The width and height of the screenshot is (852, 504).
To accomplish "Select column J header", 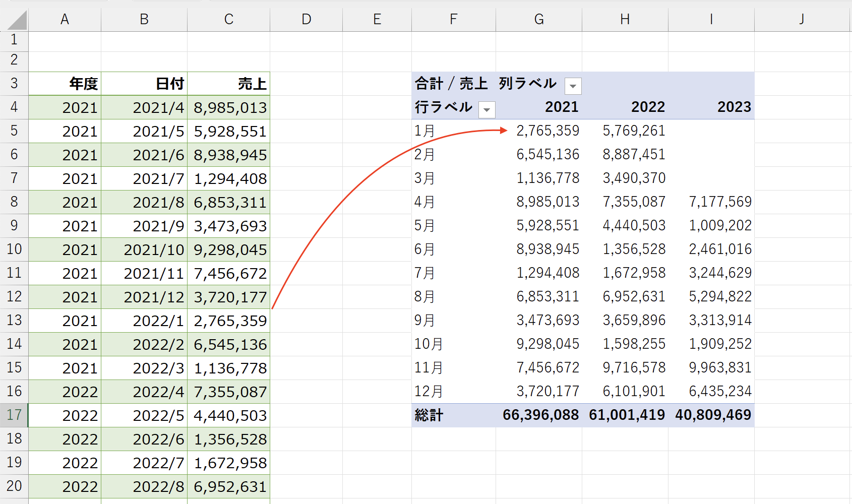I will click(802, 19).
